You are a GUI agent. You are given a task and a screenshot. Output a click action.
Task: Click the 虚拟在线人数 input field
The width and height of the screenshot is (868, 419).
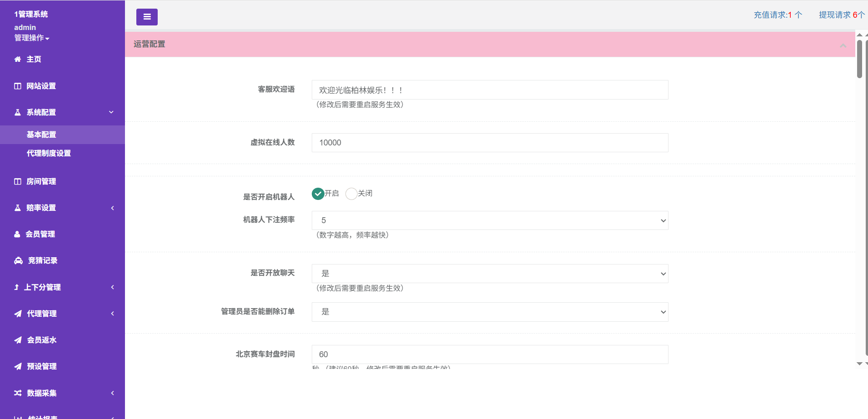point(490,143)
